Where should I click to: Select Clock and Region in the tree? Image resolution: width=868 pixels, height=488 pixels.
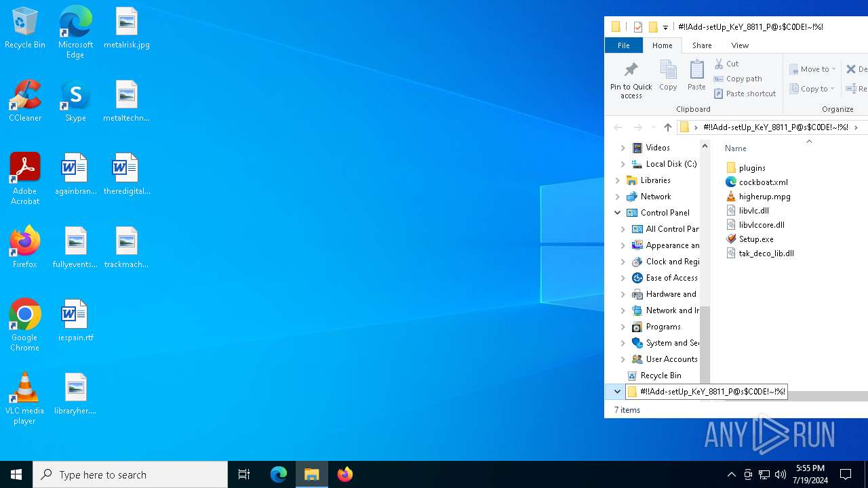coord(665,262)
